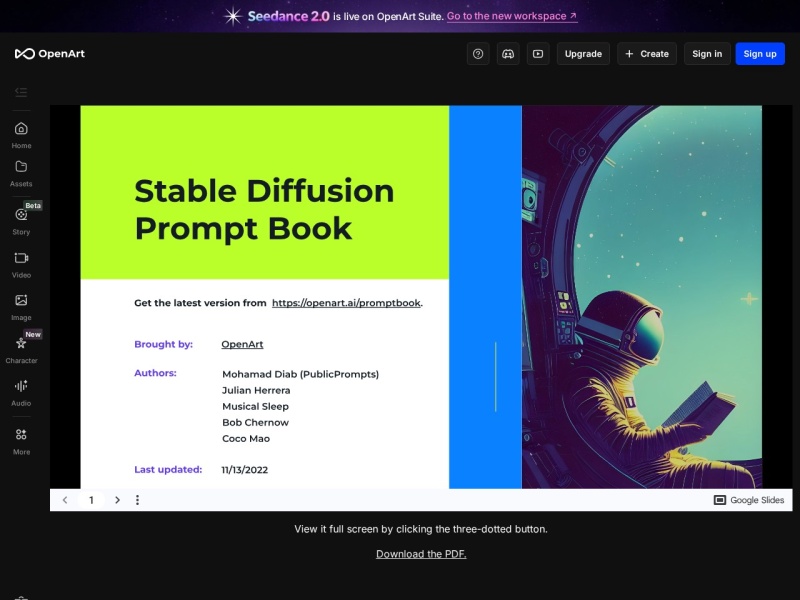Open the help question mark icon
The image size is (800, 600).
click(478, 54)
